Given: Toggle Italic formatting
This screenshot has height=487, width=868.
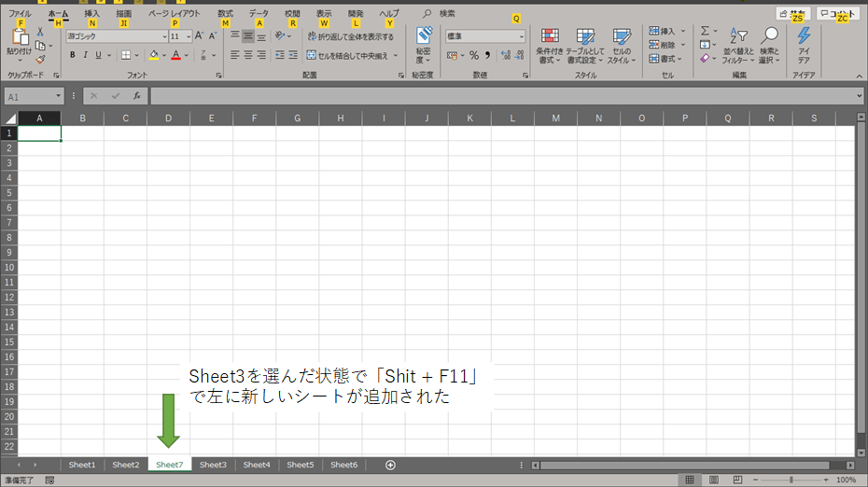Looking at the screenshot, I should [x=85, y=55].
